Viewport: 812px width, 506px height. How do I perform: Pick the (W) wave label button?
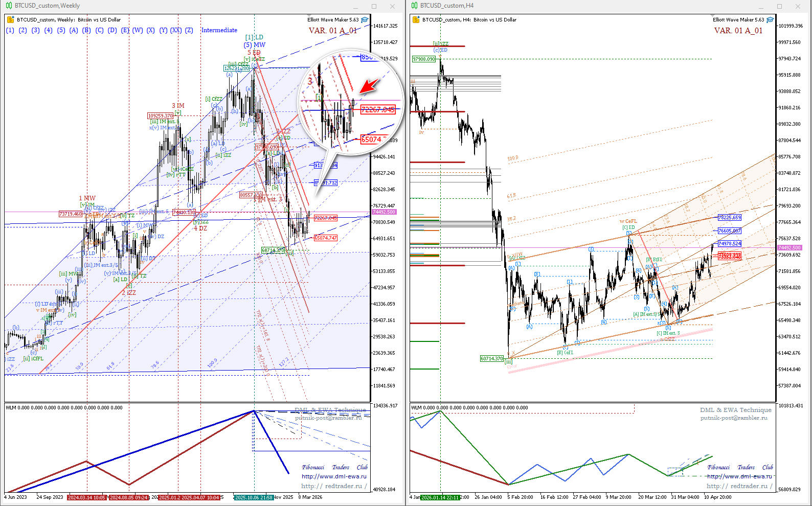point(138,30)
